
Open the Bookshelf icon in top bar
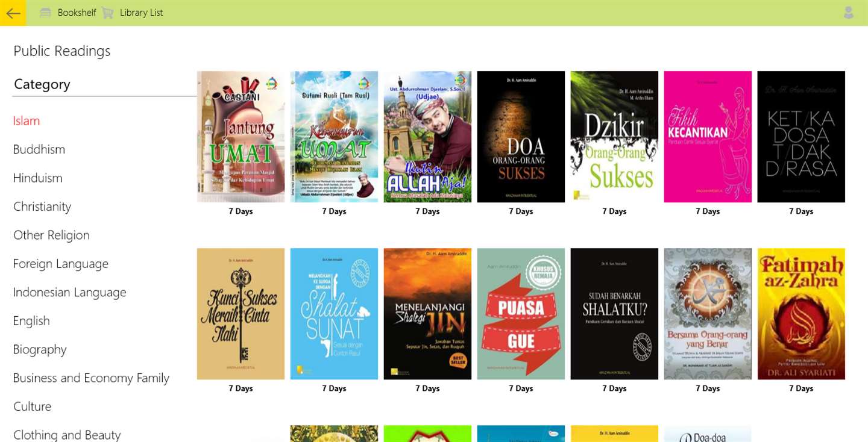(45, 13)
